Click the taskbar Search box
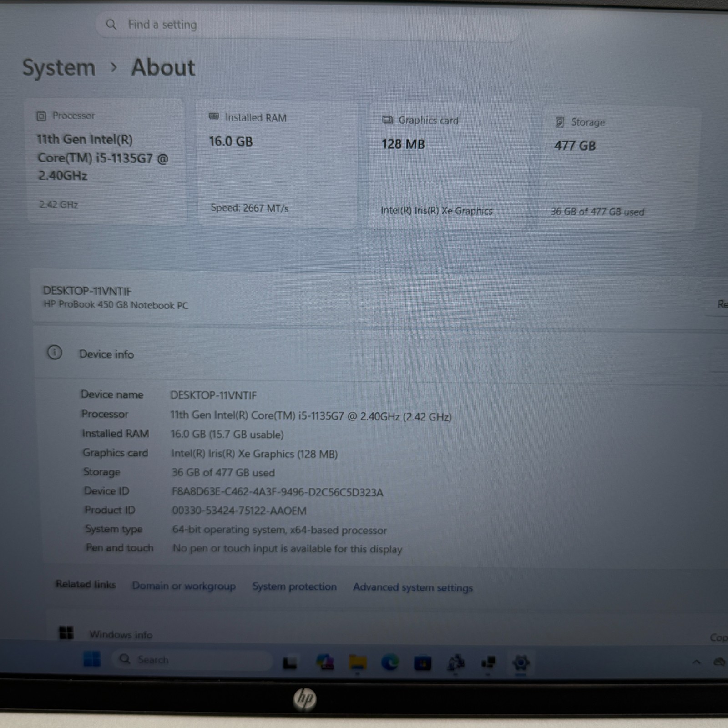728x728 pixels. (193, 660)
